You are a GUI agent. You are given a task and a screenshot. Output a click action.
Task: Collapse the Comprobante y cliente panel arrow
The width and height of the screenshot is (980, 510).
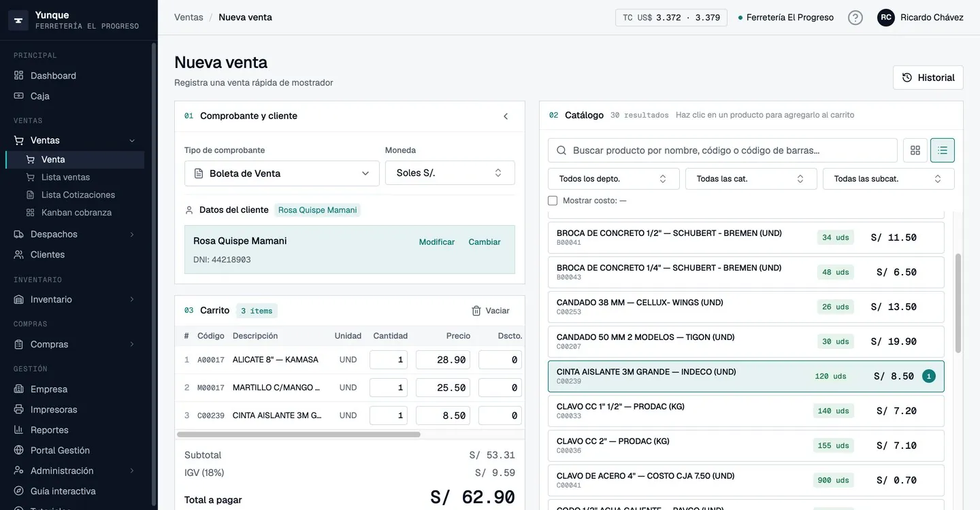pos(506,116)
